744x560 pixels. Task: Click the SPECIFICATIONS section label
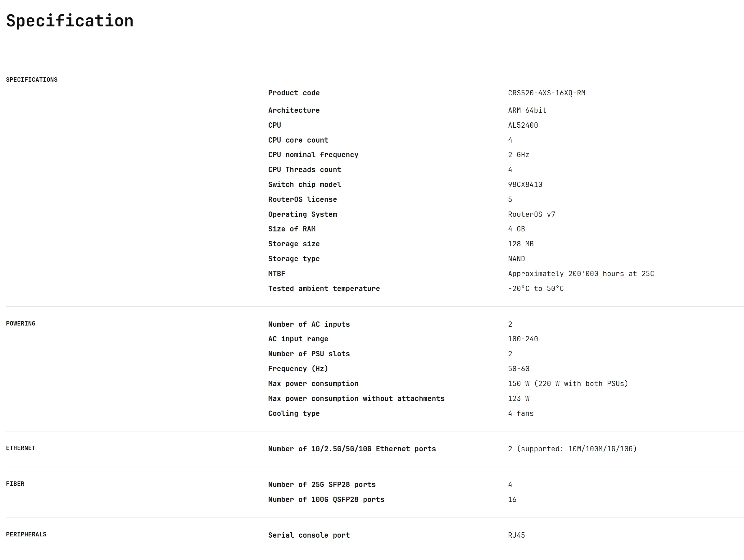point(32,80)
